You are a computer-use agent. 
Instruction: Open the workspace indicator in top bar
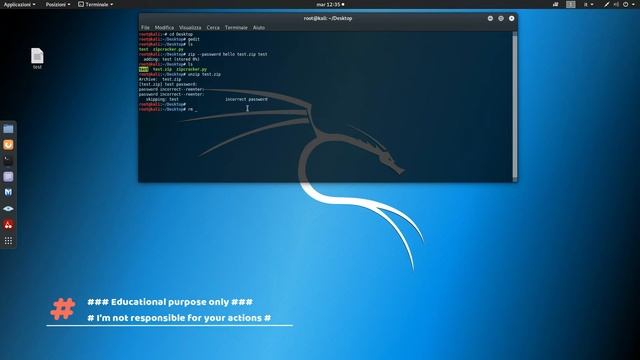click(x=571, y=4)
